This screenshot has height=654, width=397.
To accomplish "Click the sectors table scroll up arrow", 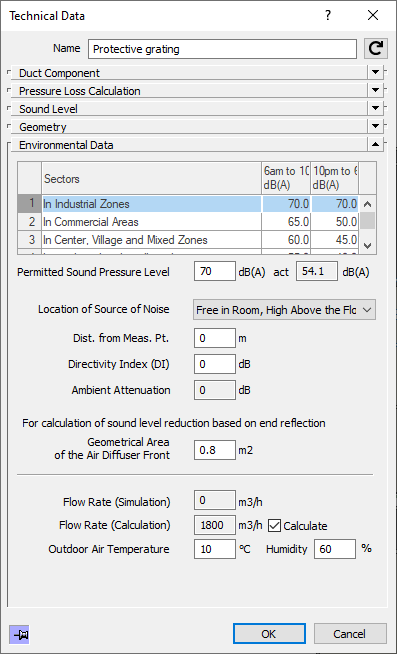I will [x=367, y=204].
